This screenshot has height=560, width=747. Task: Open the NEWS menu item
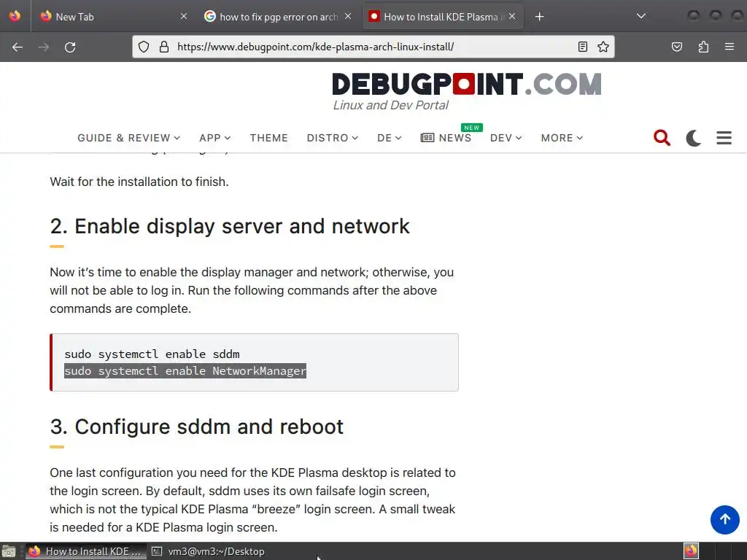click(x=446, y=138)
